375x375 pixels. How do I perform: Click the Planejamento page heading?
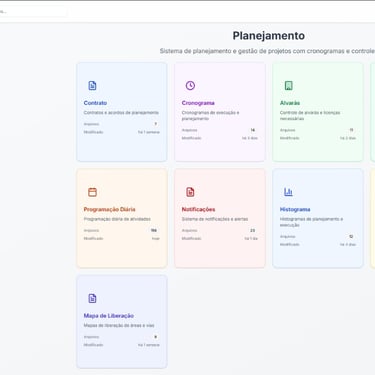tap(269, 36)
